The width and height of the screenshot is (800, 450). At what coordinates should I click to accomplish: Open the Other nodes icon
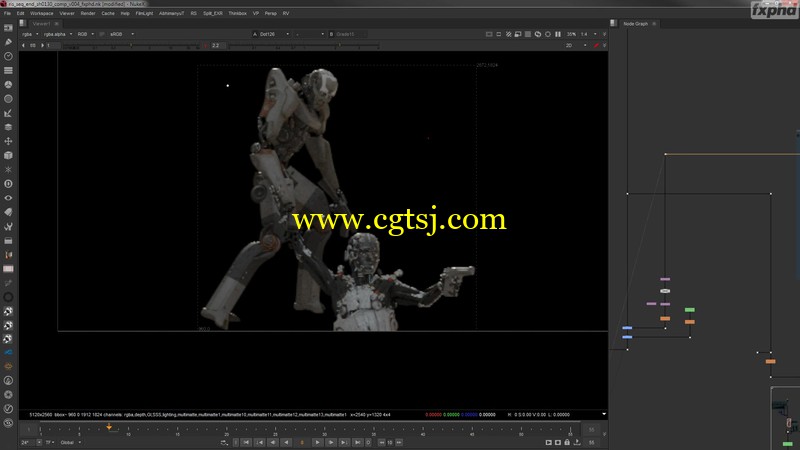point(8,241)
